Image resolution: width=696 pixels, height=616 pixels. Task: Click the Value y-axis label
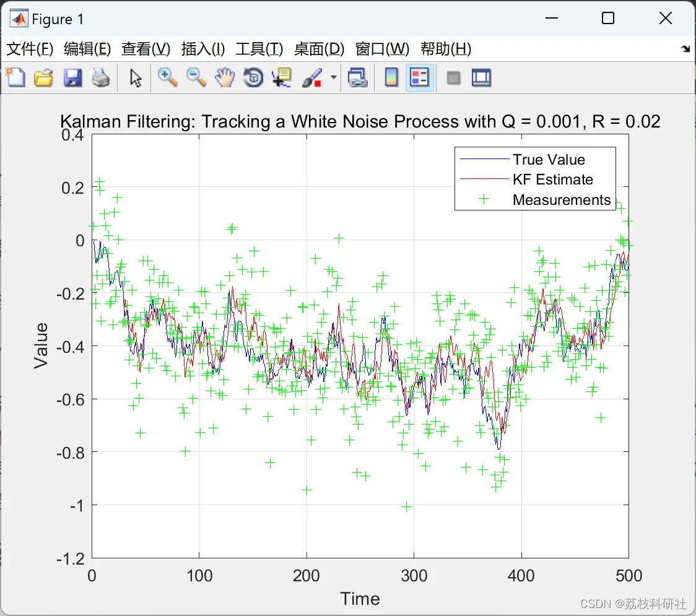tap(41, 345)
